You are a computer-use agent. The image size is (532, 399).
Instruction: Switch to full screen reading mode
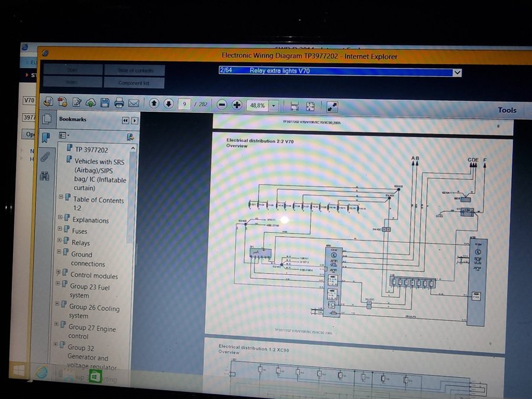332,106
